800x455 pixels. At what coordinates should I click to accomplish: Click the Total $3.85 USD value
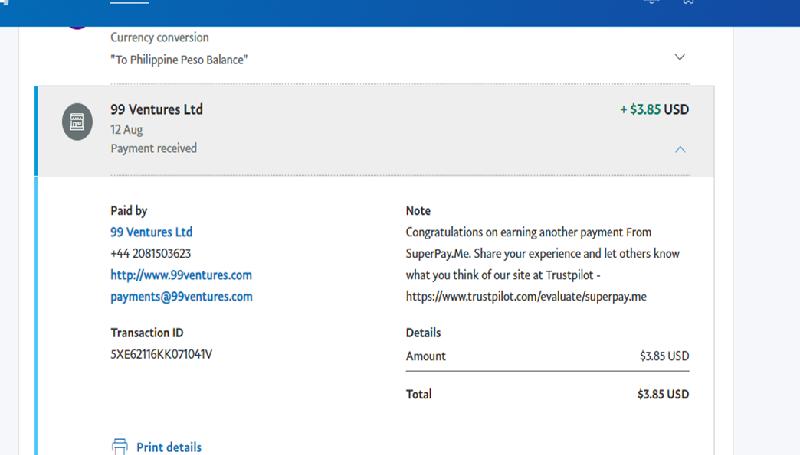(663, 394)
